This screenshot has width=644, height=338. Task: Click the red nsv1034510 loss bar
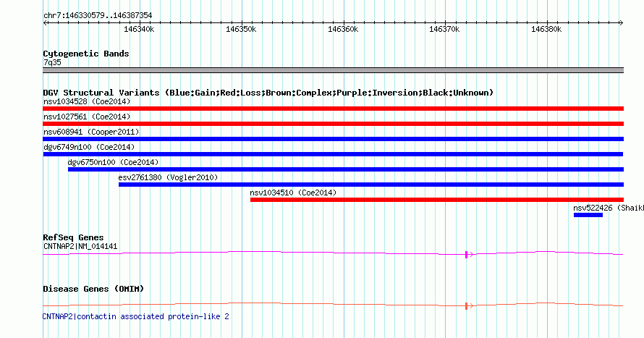click(437, 200)
